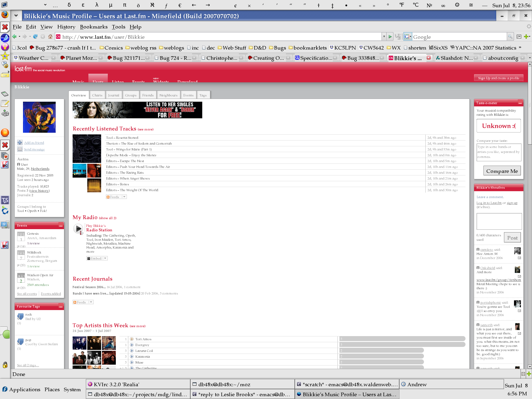
Task: Click the green plus icon in the status bar
Action: pos(529,374)
